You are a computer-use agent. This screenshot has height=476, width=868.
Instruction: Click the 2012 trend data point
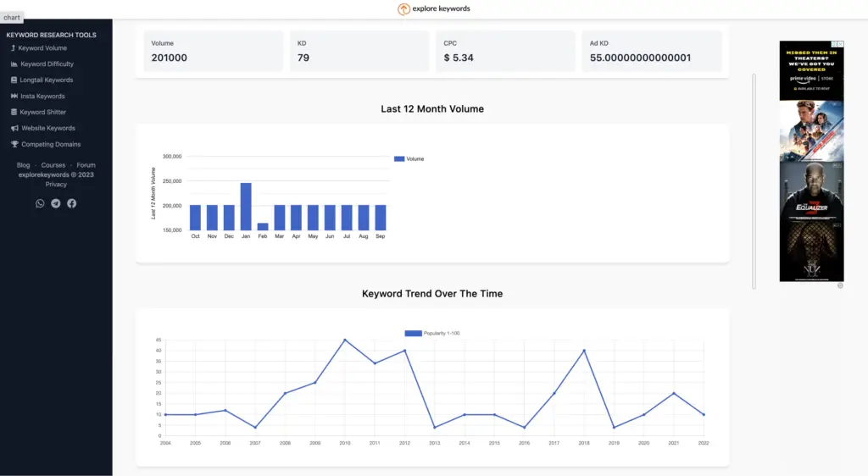pos(404,351)
